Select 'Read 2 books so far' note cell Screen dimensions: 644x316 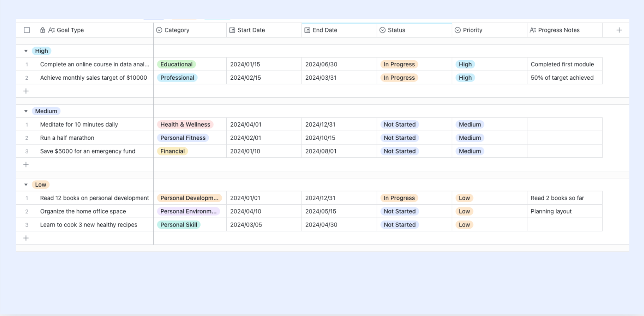(x=565, y=198)
